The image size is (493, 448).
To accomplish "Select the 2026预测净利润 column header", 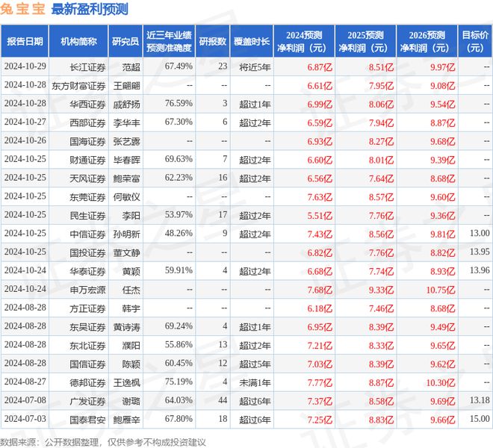I will 427,41.
